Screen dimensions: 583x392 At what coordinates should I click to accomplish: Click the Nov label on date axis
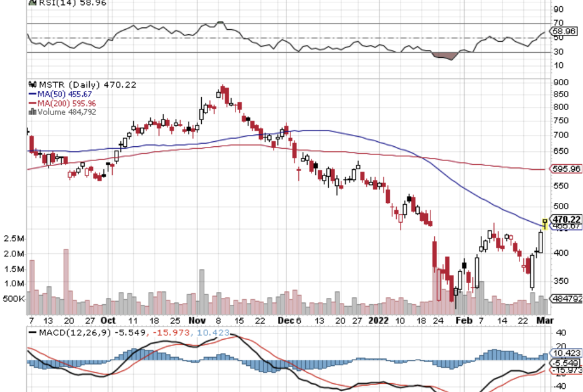tap(197, 320)
